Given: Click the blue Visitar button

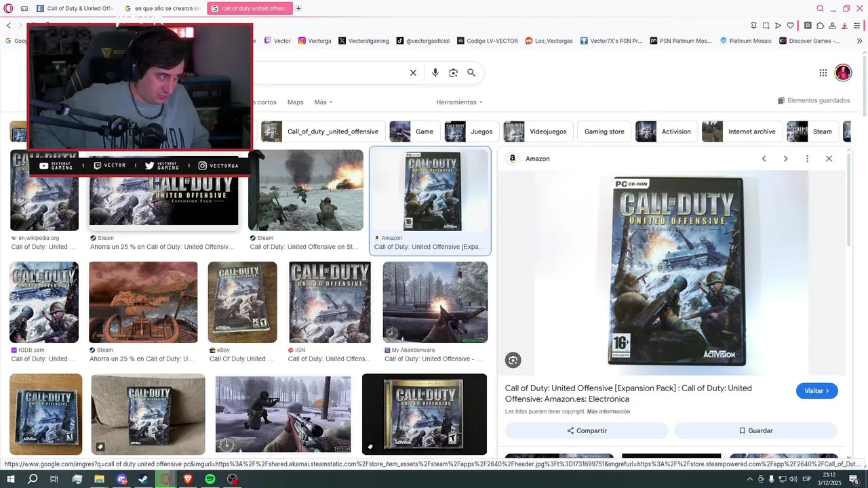Looking at the screenshot, I should point(816,391).
